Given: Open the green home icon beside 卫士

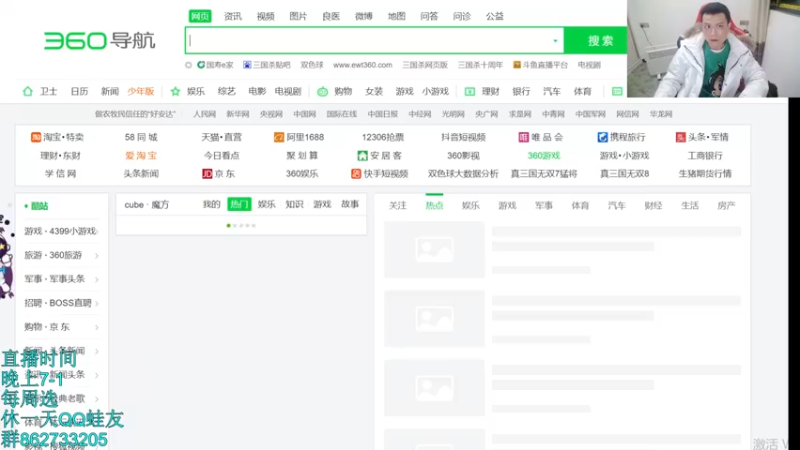Looking at the screenshot, I should pos(28,91).
